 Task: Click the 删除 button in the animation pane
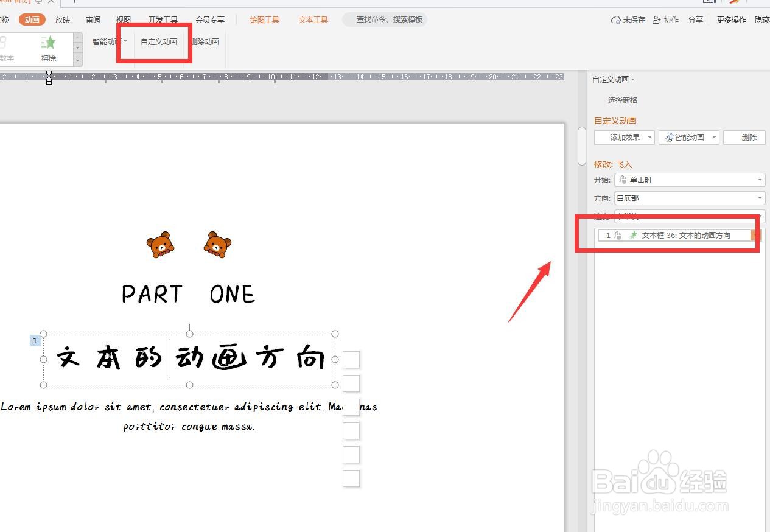[x=744, y=138]
